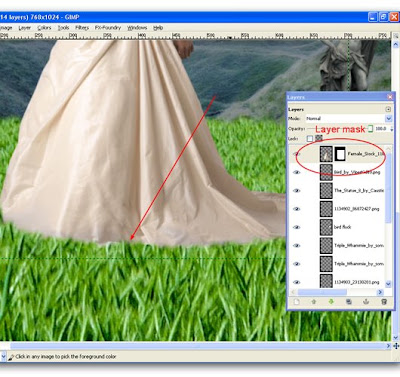
Task: Enable the lock alpha channel checkbox
Action: pyautogui.click(x=310, y=138)
